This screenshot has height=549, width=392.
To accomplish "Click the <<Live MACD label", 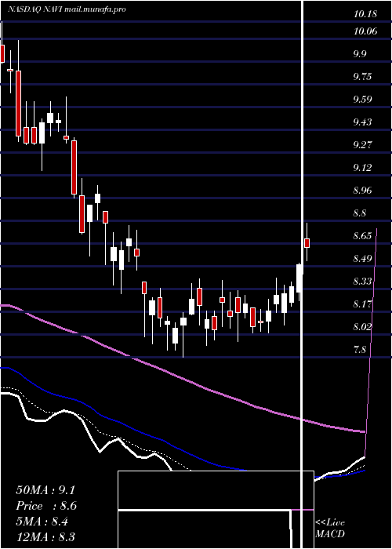I will 330,529.
